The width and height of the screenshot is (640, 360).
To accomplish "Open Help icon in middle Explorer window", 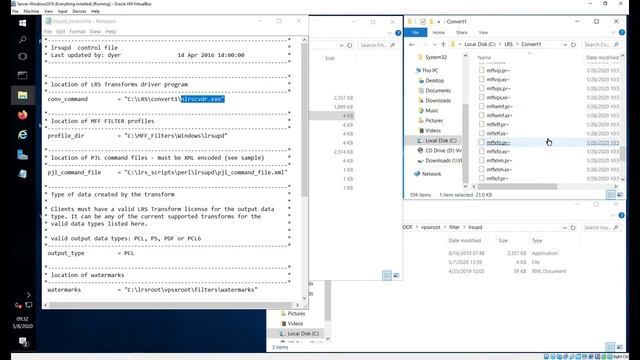I will tap(398, 33).
